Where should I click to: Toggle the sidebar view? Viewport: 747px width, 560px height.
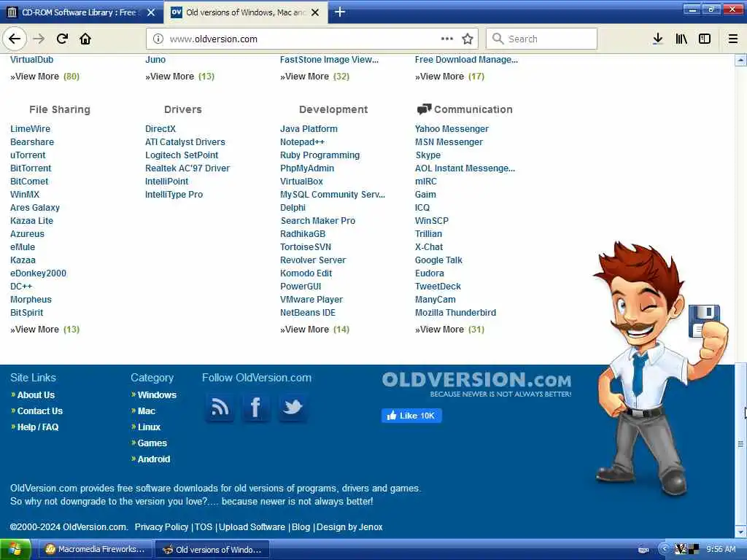[705, 39]
